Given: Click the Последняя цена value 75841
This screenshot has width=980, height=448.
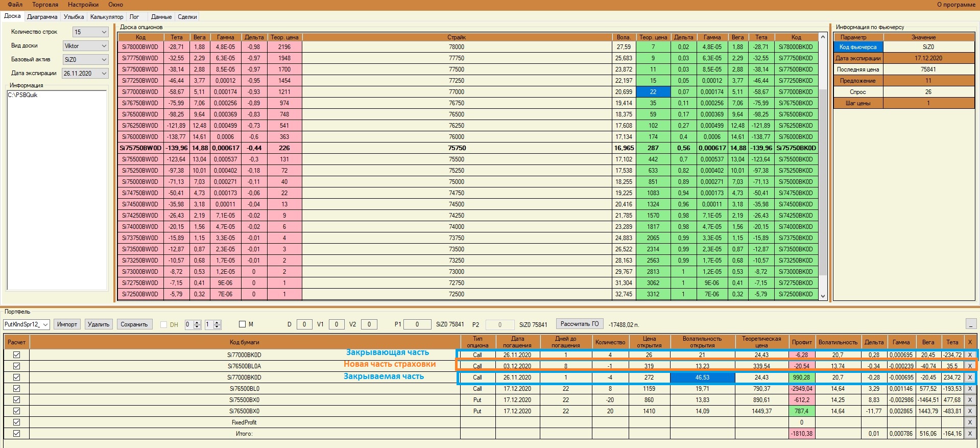Looking at the screenshot, I should 928,69.
